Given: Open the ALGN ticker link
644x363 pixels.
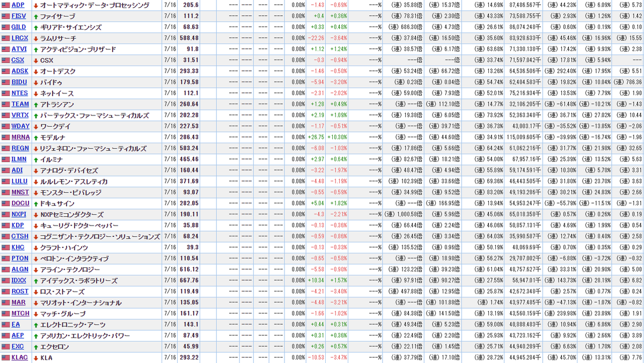Looking at the screenshot, I should pos(20,269).
